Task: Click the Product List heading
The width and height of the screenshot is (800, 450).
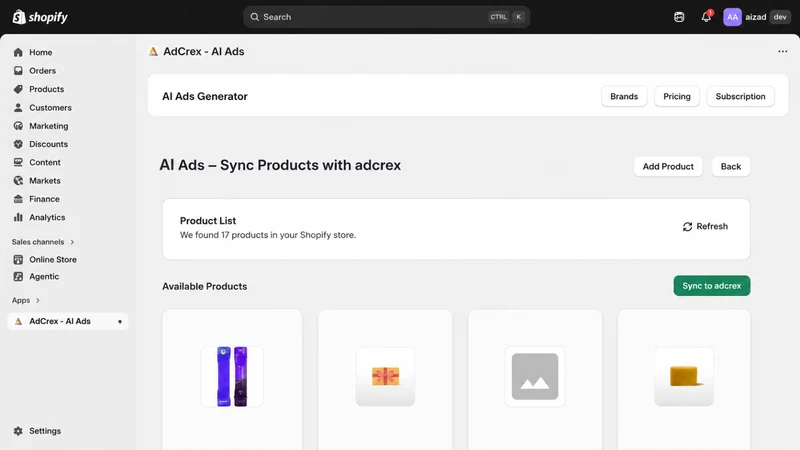Action: (x=208, y=221)
